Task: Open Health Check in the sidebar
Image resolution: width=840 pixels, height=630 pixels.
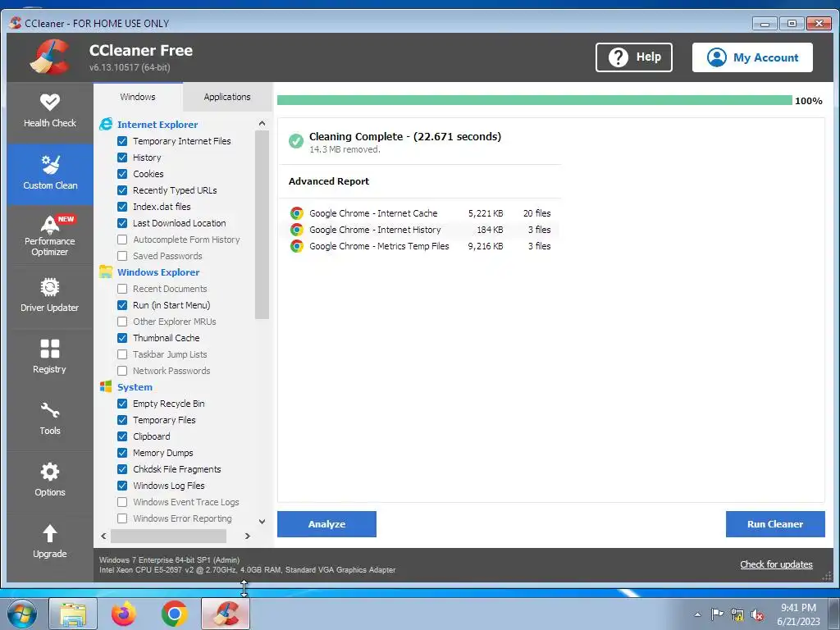Action: point(50,112)
